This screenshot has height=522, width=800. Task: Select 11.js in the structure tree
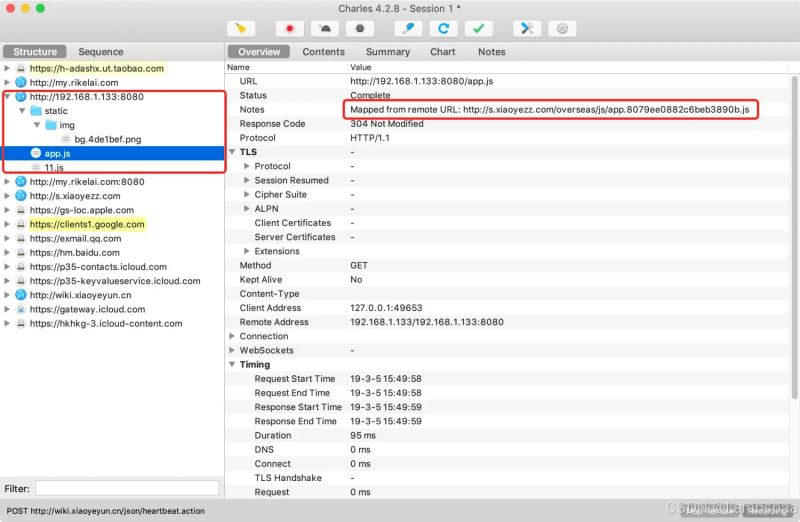click(54, 167)
